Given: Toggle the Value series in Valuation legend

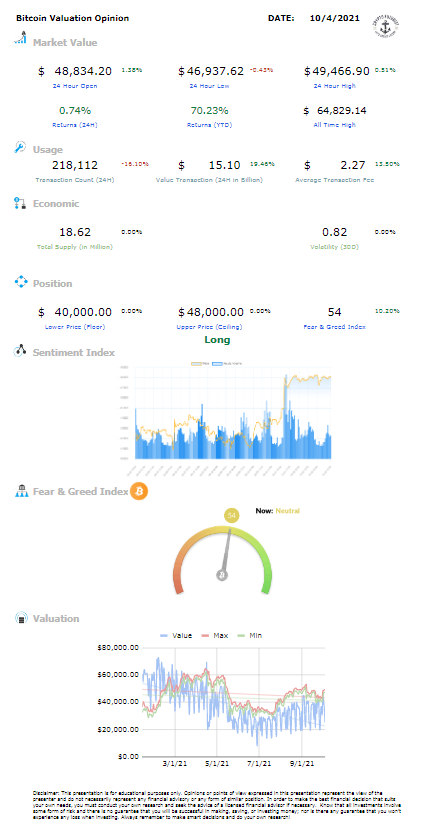Looking at the screenshot, I should tap(176, 635).
